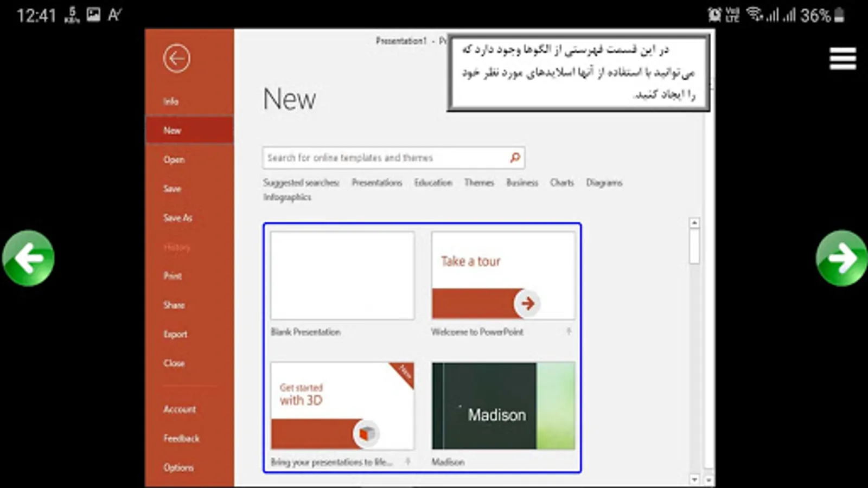The image size is (868, 488).
Task: Click the Business suggested search
Action: tap(522, 183)
